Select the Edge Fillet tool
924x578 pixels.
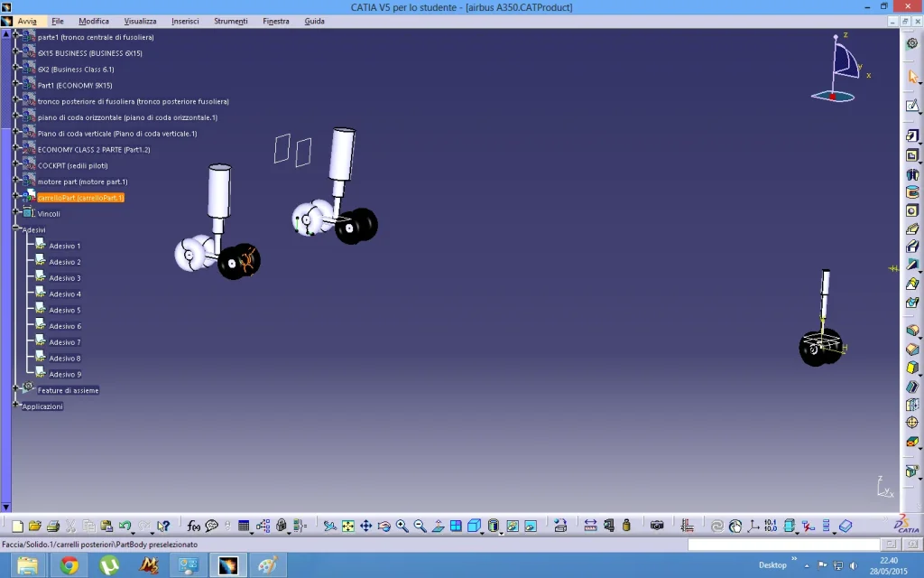pos(912,331)
